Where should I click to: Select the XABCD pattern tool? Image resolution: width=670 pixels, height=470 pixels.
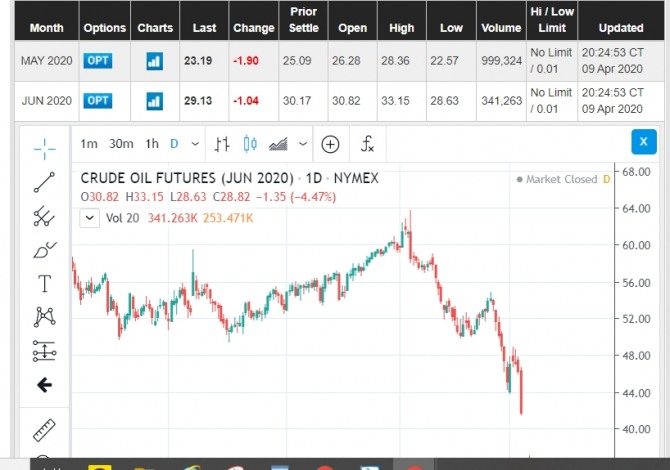click(x=44, y=317)
